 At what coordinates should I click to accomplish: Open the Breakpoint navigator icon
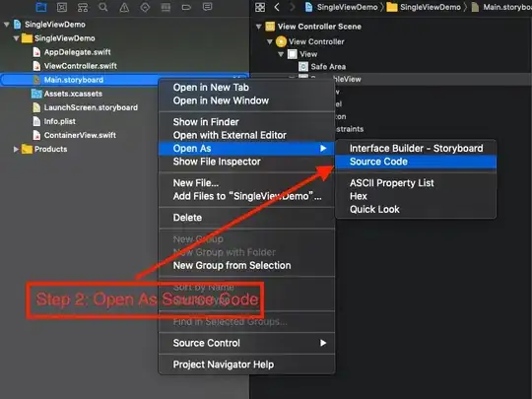(186, 7)
